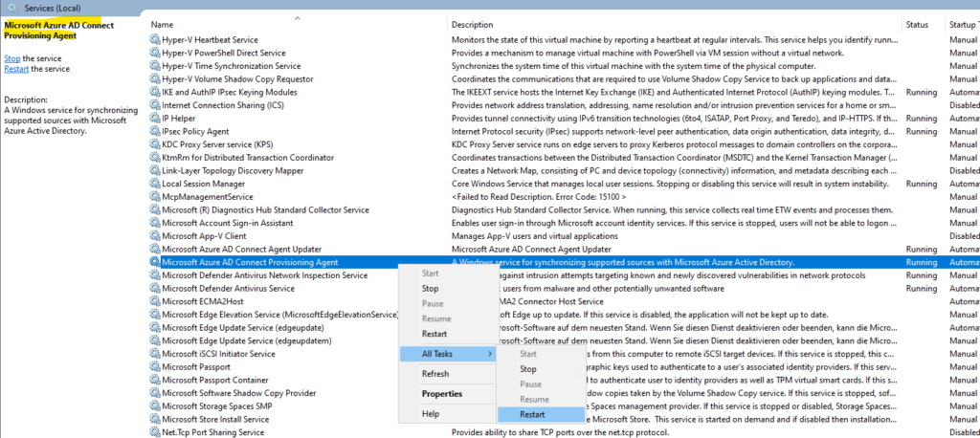Click gear icon of IP Helper service
This screenshot has width=980, height=438.
155,118
